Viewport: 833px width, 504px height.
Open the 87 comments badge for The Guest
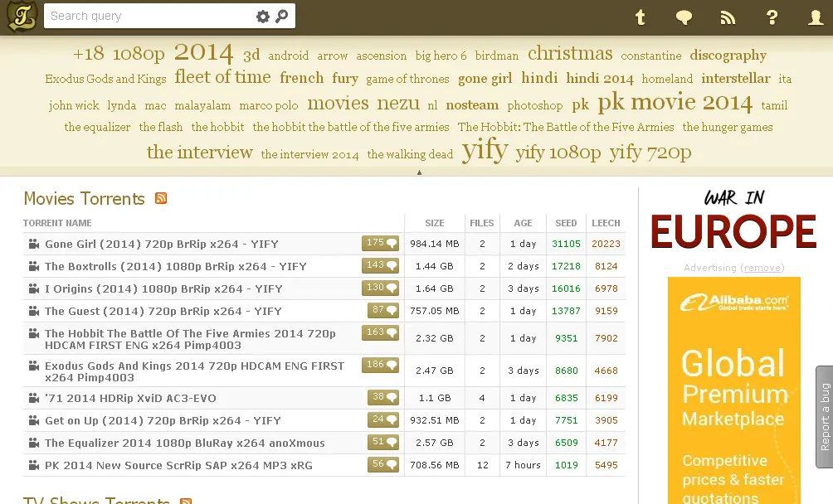383,310
